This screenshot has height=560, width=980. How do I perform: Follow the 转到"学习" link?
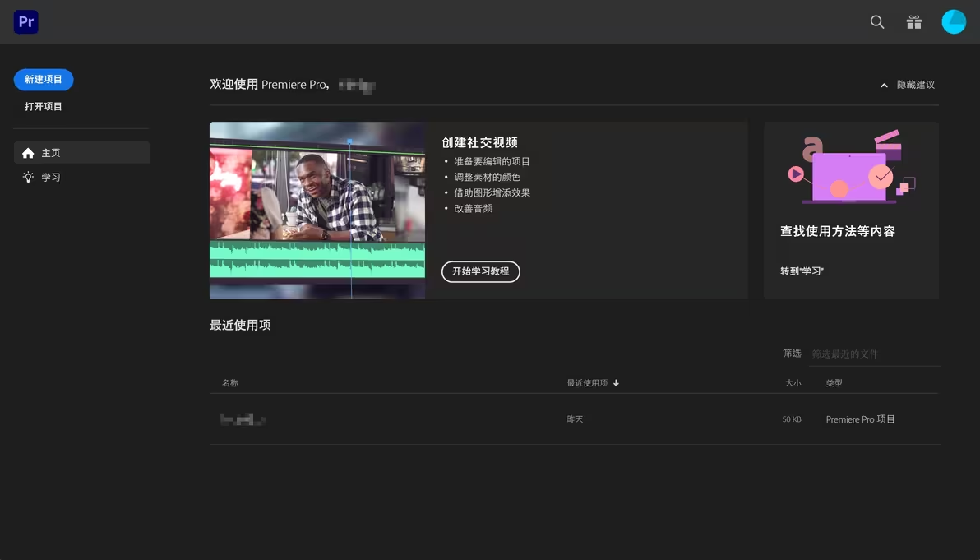800,270
